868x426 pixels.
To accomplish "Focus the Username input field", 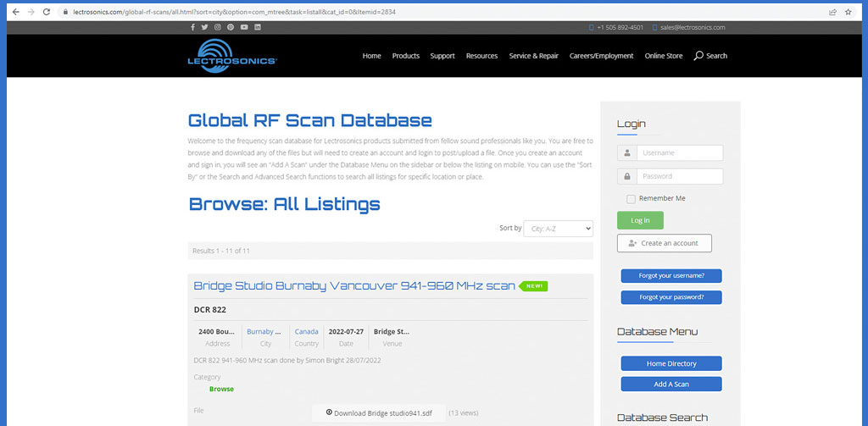I will click(680, 152).
